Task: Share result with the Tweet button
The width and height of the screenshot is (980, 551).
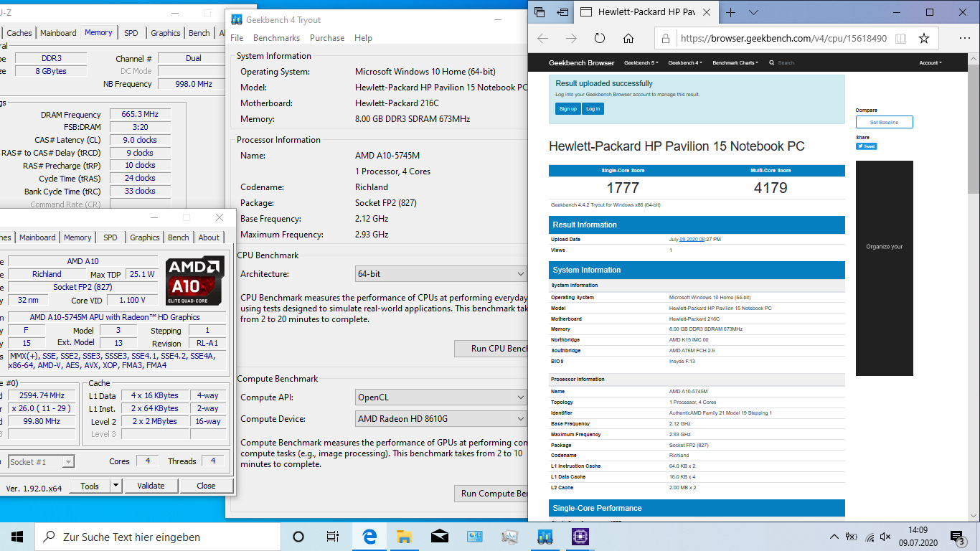Action: 866,146
